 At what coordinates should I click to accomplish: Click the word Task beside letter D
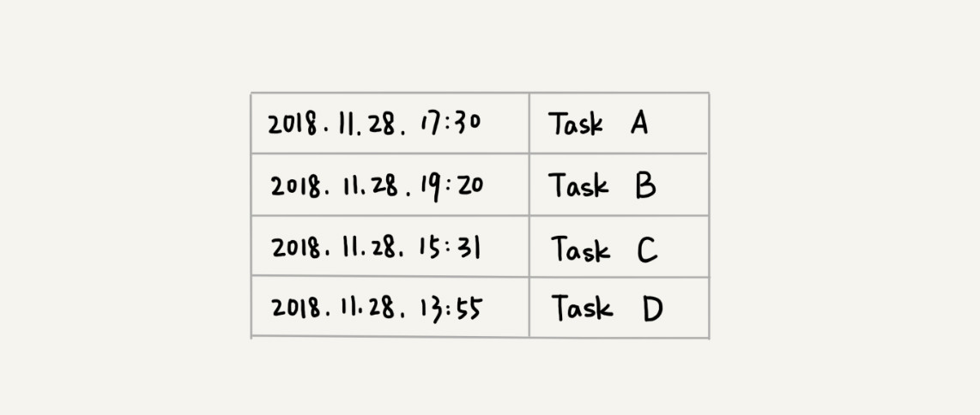coord(582,309)
